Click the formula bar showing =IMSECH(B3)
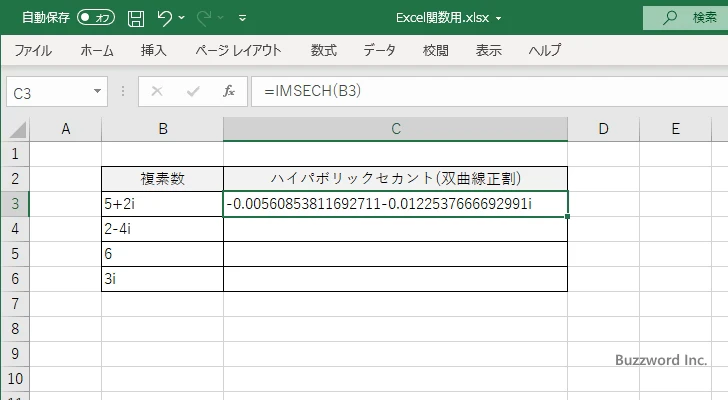Viewport: 728px width, 400px height. pyautogui.click(x=489, y=91)
